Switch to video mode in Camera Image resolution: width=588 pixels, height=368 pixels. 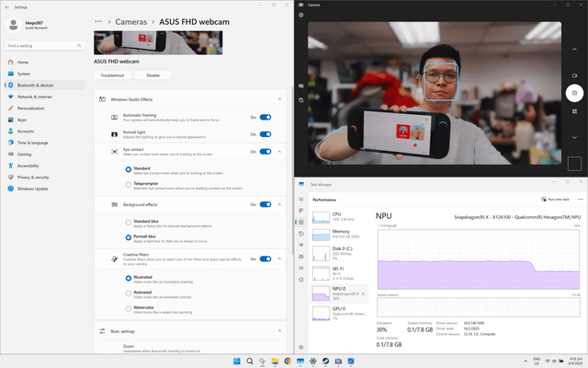tap(574, 75)
